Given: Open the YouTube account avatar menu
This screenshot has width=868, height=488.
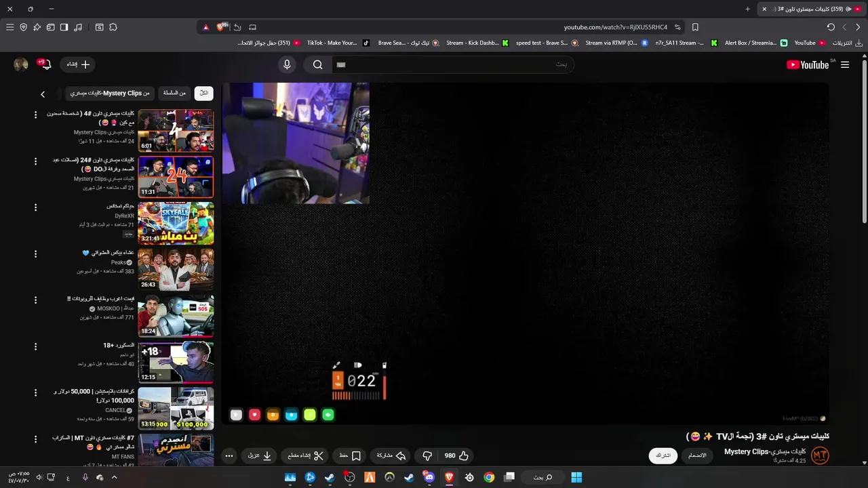Looking at the screenshot, I should click(21, 64).
